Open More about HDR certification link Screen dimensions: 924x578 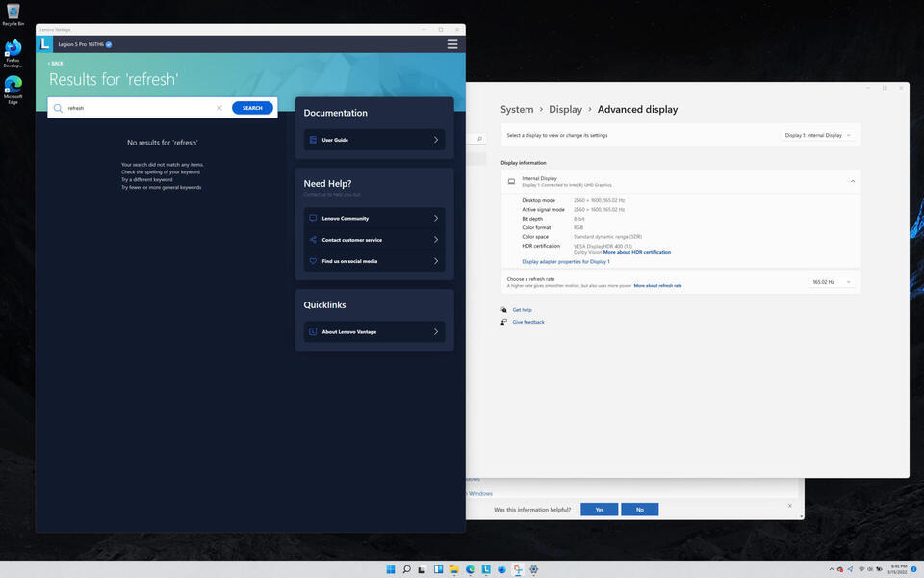pyautogui.click(x=637, y=252)
